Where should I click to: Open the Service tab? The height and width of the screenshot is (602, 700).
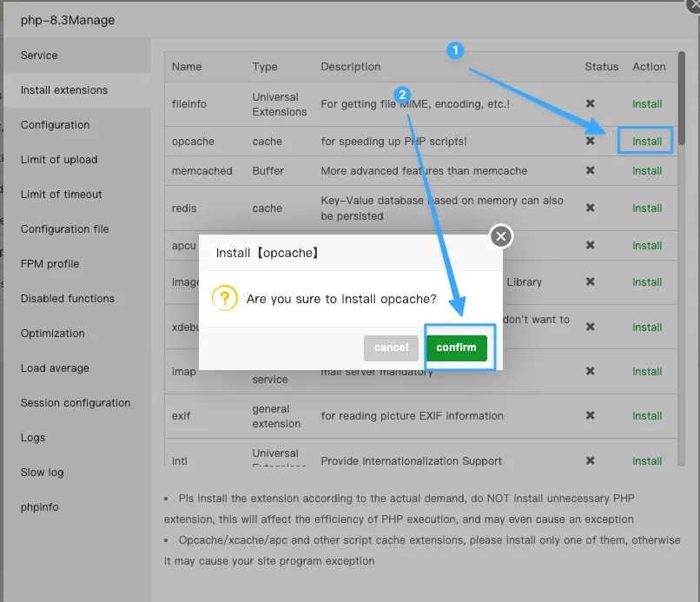[x=39, y=56]
